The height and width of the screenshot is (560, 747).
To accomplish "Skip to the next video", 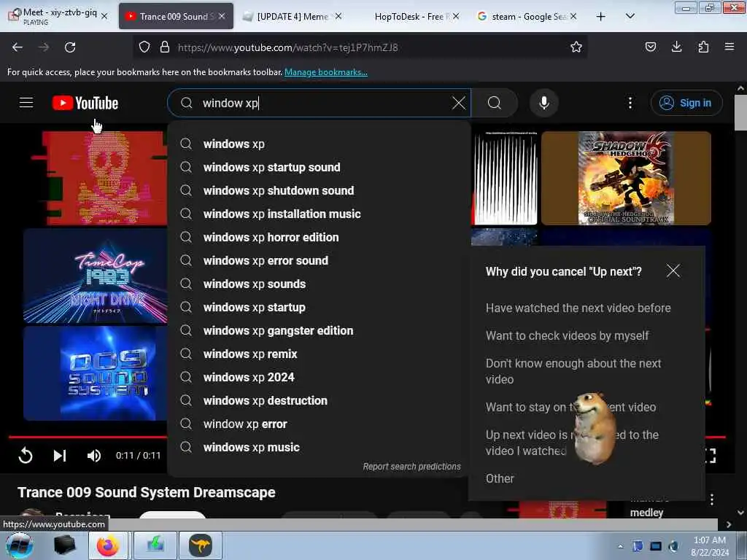I will (x=60, y=456).
